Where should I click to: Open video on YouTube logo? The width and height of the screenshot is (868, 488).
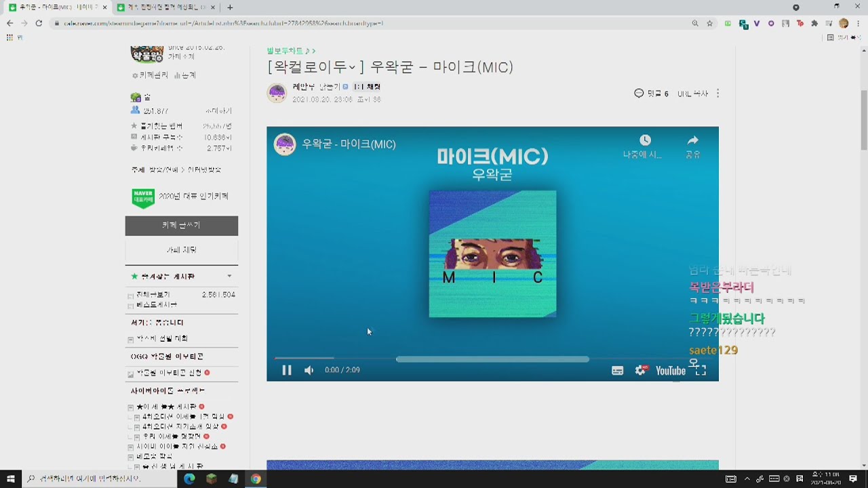tap(671, 371)
